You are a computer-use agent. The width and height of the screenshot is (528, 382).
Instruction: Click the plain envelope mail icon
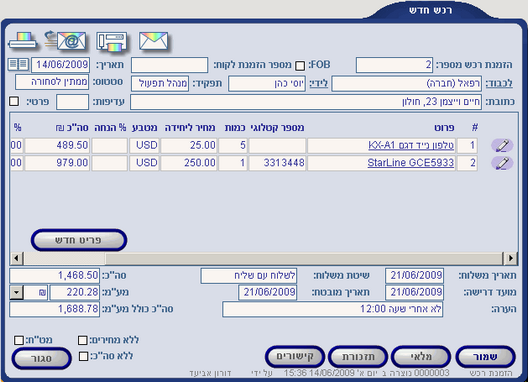click(x=153, y=41)
